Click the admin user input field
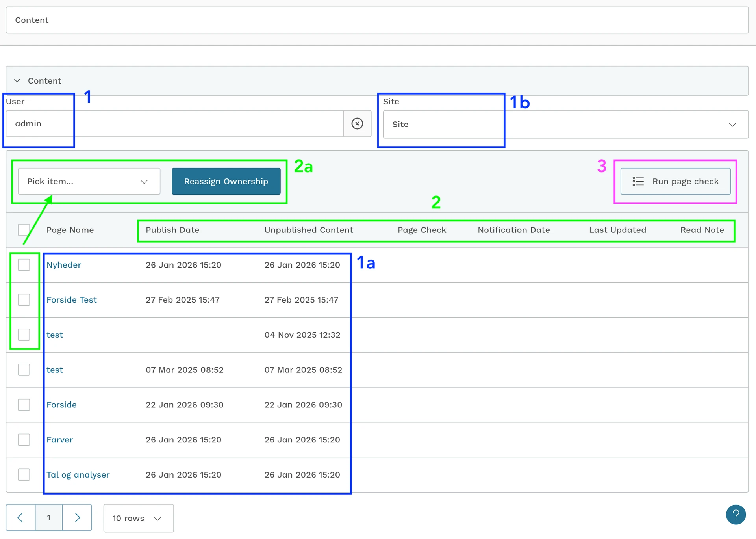The image size is (756, 539). pyautogui.click(x=173, y=124)
